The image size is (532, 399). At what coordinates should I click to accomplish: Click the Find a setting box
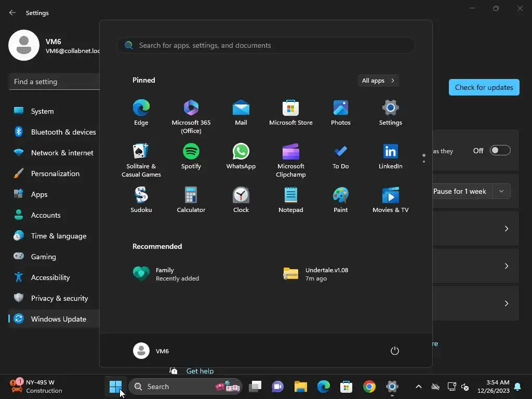(54, 82)
